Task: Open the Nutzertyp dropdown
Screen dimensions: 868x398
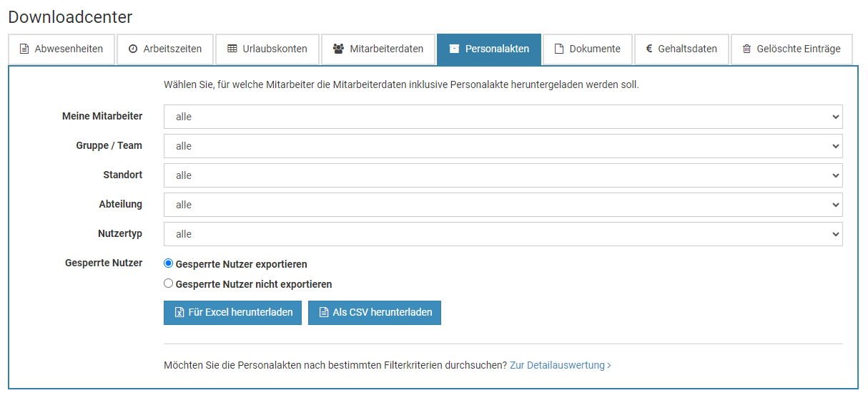Action: pos(503,234)
